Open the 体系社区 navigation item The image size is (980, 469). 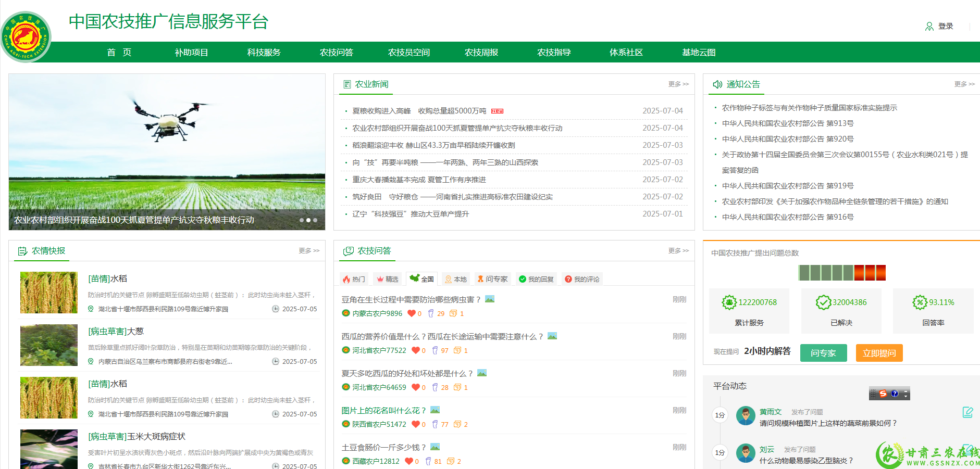(626, 52)
